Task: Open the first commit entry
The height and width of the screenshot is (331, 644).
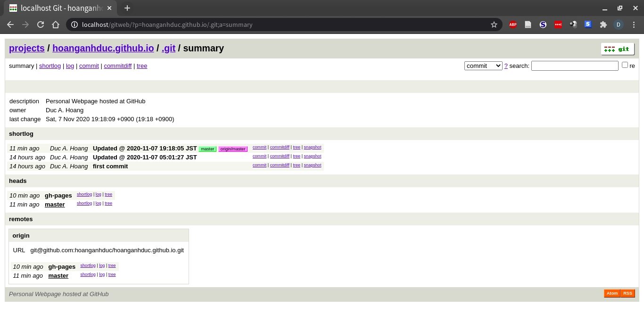Action: coord(110,166)
